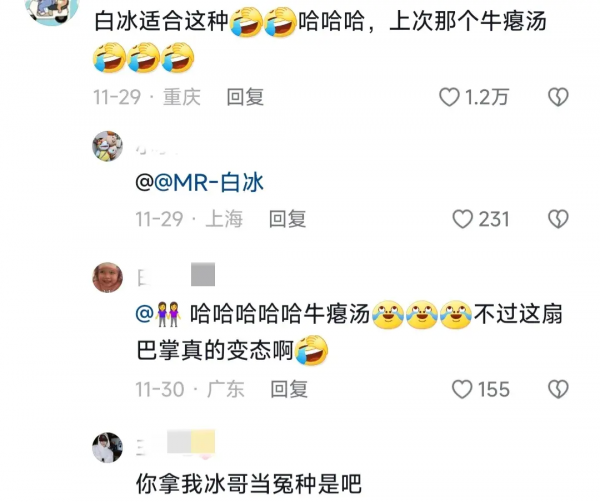Image resolution: width=600 pixels, height=502 pixels.
Task: Like the 上海 comment with 231 likes
Action: tap(463, 219)
